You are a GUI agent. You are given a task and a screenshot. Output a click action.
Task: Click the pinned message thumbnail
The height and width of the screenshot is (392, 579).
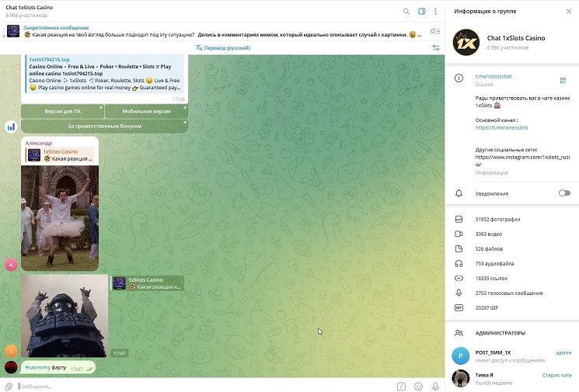click(x=13, y=31)
